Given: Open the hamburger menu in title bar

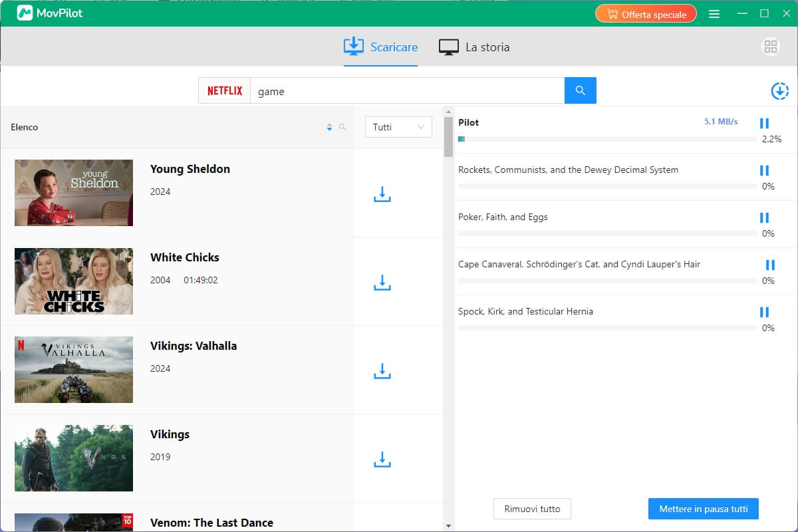Looking at the screenshot, I should point(714,14).
